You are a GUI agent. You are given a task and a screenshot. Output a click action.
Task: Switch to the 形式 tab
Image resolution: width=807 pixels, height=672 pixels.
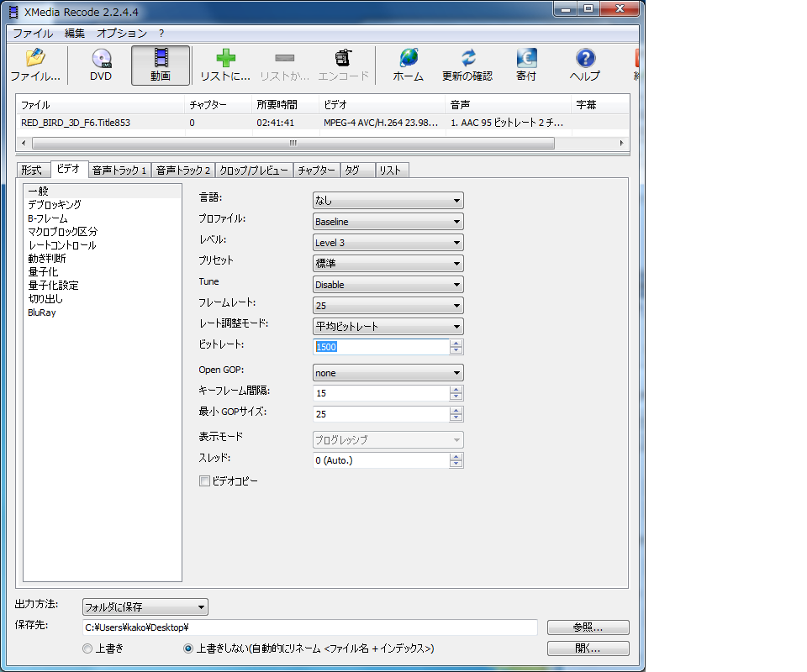pyautogui.click(x=32, y=171)
